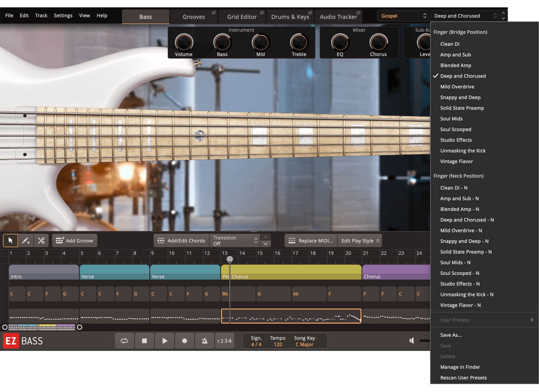539x392 pixels.
Task: Select the scissors cut tool
Action: (x=41, y=240)
